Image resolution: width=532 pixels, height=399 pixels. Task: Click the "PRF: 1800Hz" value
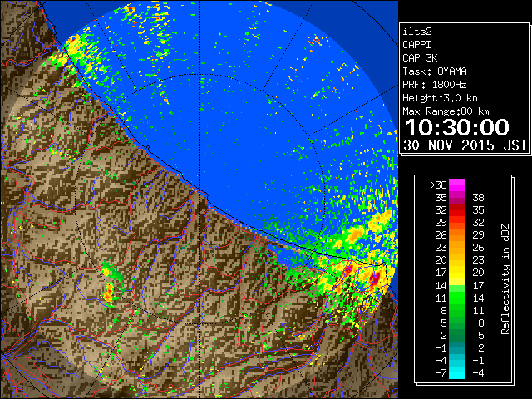pyautogui.click(x=435, y=85)
